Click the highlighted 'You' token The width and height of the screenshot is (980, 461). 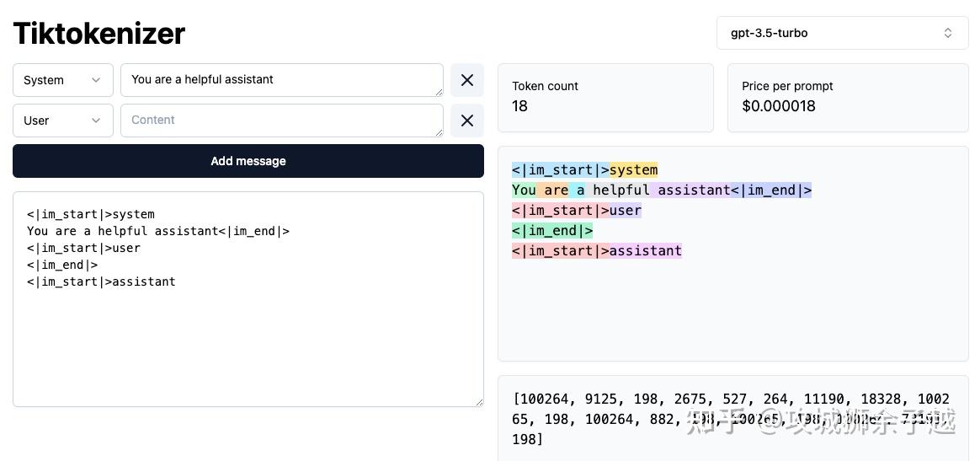pos(524,190)
